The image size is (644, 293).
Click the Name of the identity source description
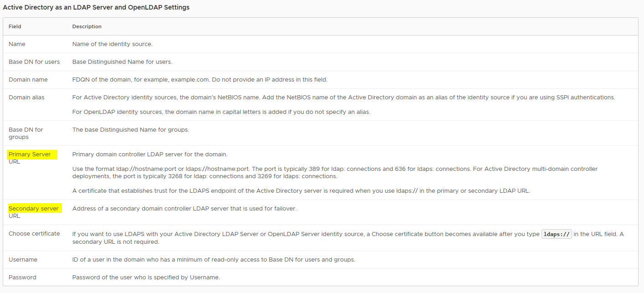(112, 44)
